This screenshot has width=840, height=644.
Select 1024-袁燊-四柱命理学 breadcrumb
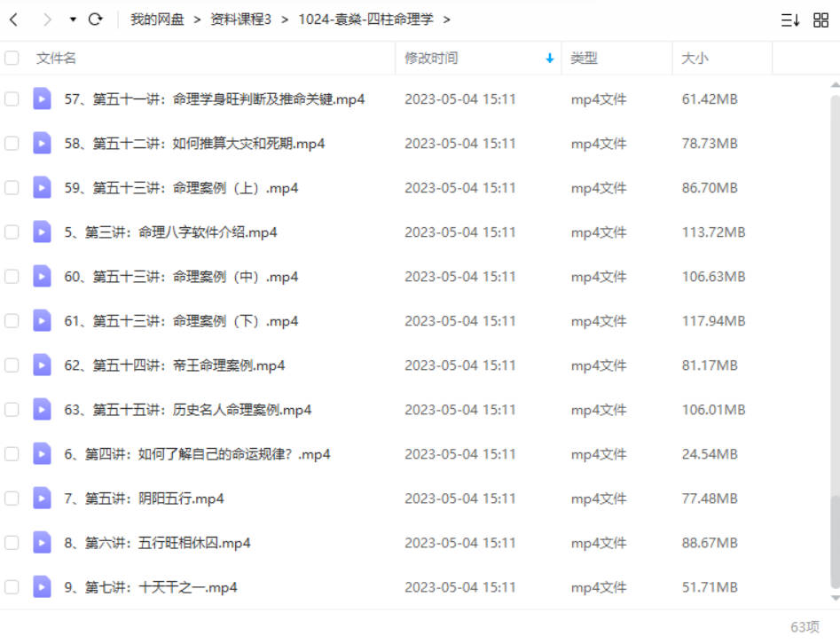point(366,20)
